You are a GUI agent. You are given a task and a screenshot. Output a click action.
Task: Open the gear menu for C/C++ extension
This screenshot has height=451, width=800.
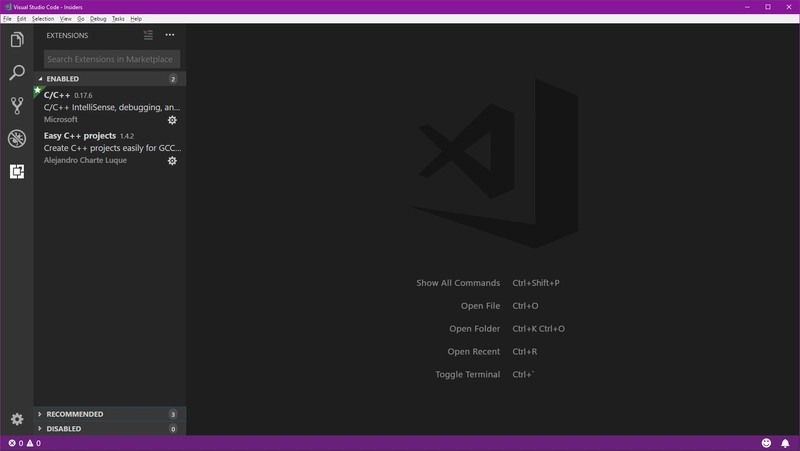tap(172, 120)
